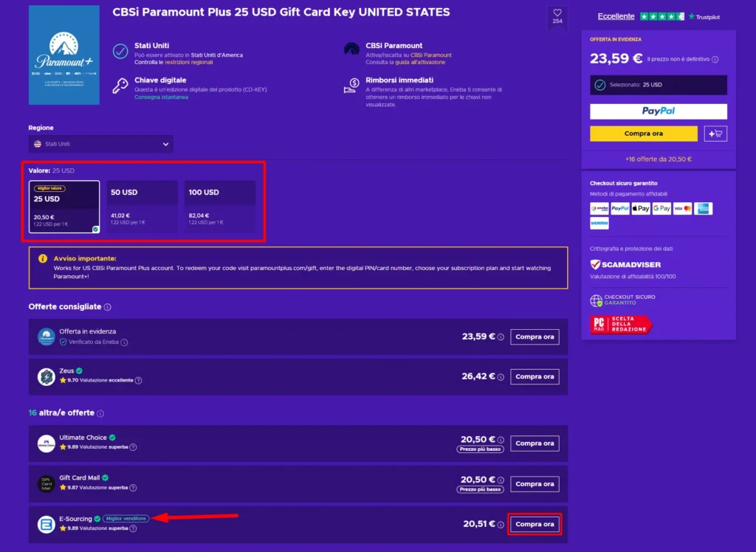
Task: Click the Scamadviser trust badge
Action: 625,265
